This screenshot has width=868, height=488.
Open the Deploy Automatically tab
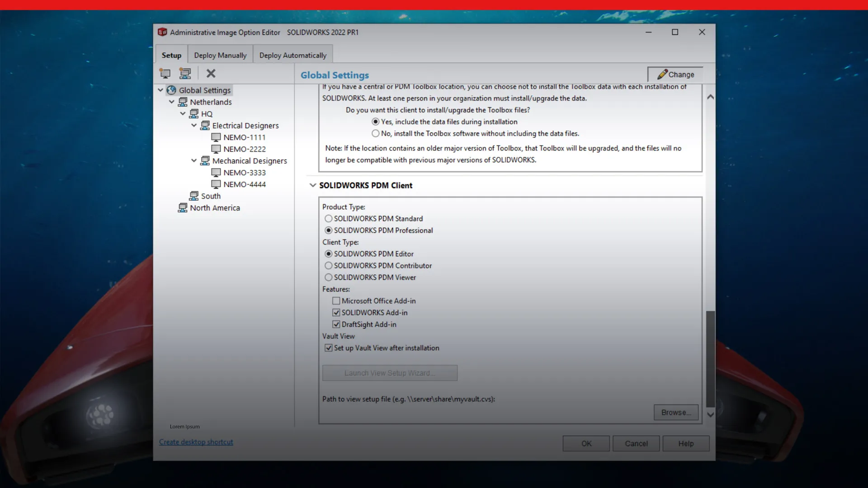pyautogui.click(x=292, y=54)
